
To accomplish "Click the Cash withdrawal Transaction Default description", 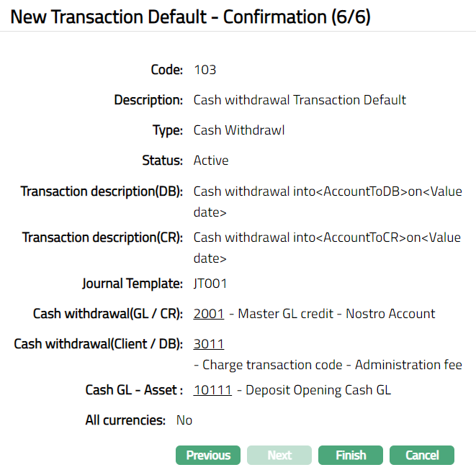I will tap(300, 100).
